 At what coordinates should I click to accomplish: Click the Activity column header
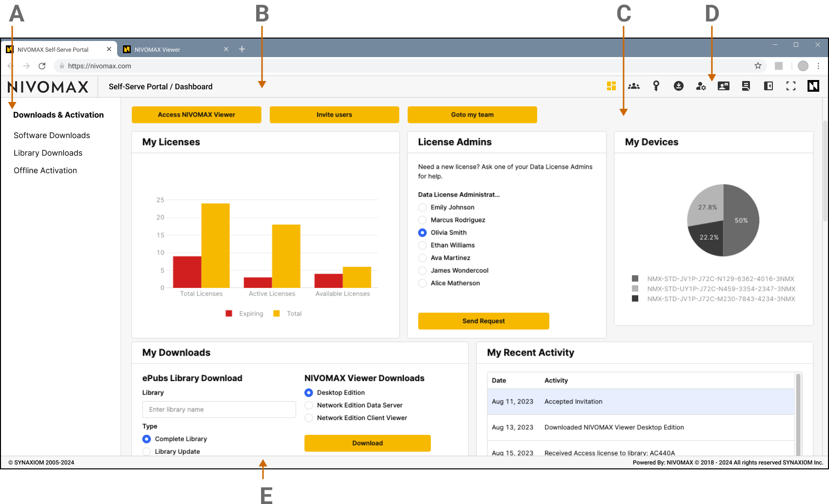[x=556, y=381]
